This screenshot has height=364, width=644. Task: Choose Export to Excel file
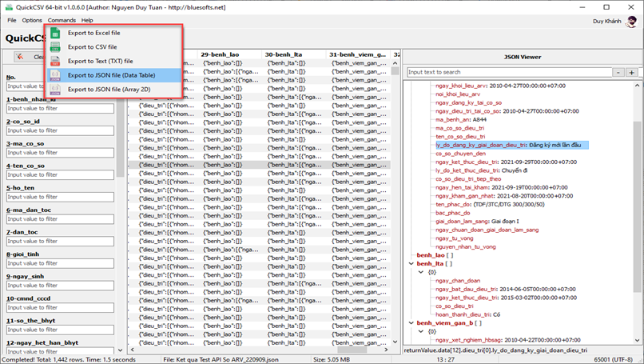(x=113, y=33)
